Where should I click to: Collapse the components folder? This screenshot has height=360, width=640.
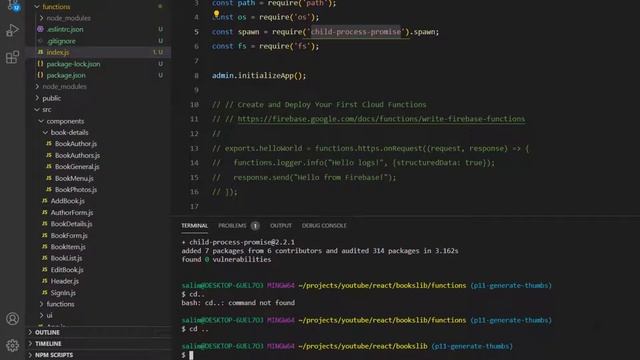tap(41, 121)
